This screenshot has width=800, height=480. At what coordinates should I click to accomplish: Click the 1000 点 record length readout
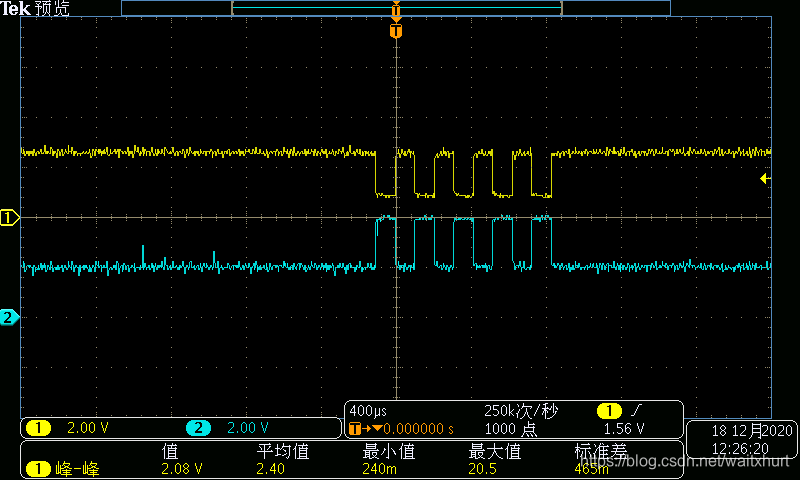point(510,429)
